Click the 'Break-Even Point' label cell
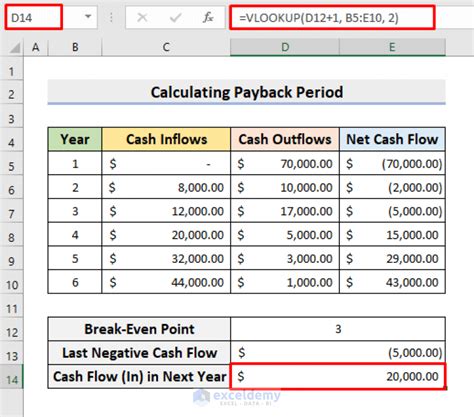Screen dimensions: 474x417 tap(139, 329)
